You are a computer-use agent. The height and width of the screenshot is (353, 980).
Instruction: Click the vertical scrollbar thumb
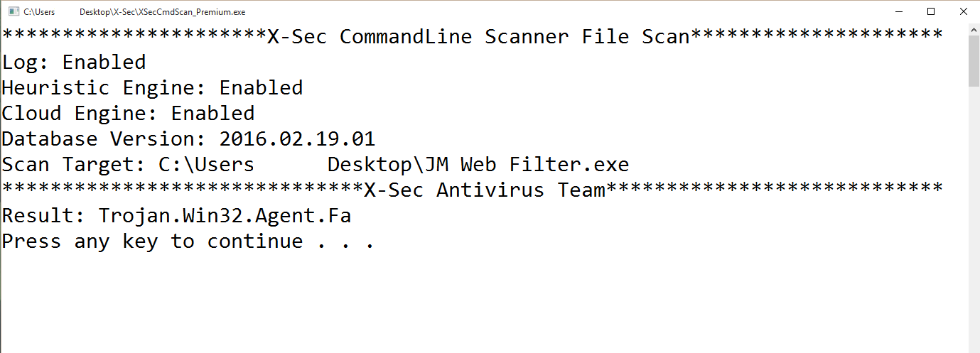coord(974,60)
